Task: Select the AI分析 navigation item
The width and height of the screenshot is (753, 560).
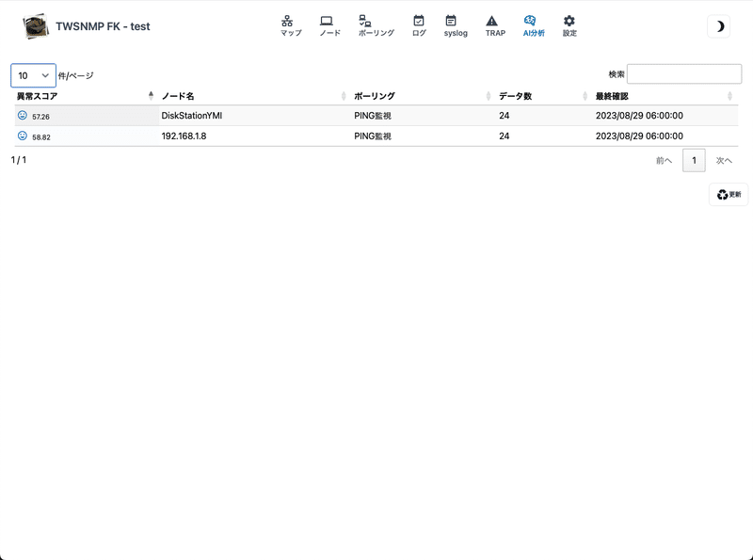Action: (x=534, y=26)
